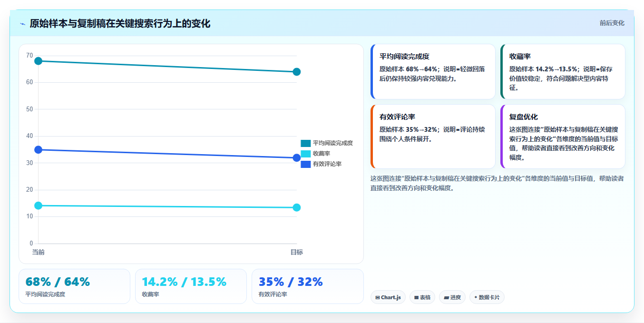Click the 有效评论率 legend label
Viewport: 644px width, 323px height.
click(x=327, y=164)
